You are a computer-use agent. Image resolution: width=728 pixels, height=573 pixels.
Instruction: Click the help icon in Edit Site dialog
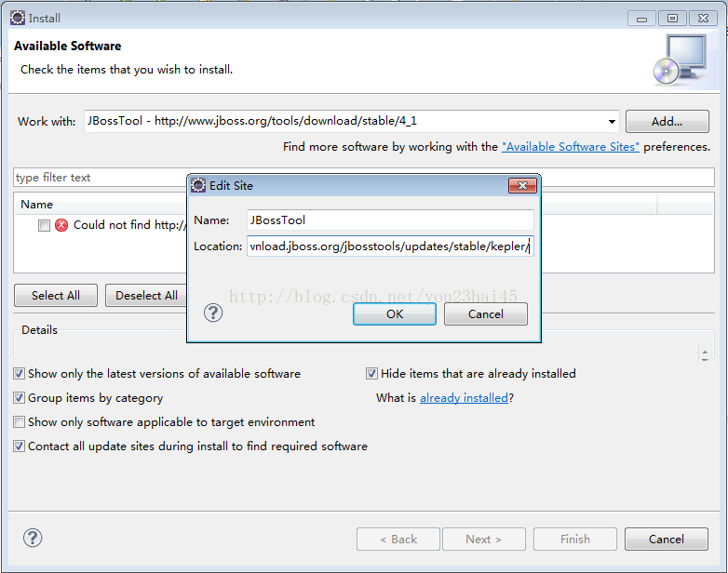coord(213,313)
